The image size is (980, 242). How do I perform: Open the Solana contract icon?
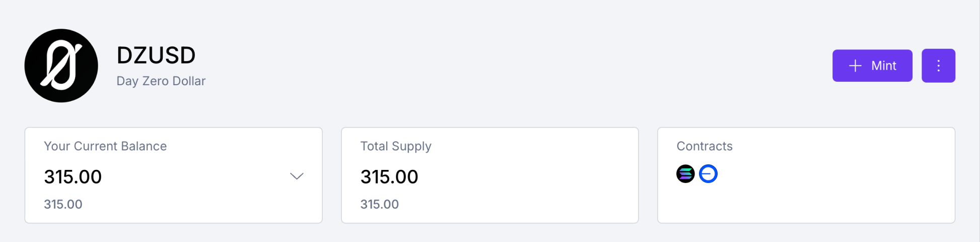(x=685, y=174)
